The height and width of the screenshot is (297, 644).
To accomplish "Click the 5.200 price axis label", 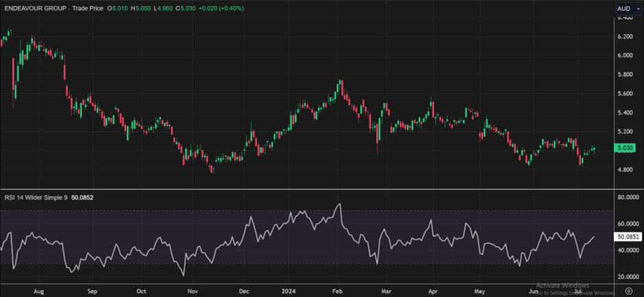I will pyautogui.click(x=625, y=132).
